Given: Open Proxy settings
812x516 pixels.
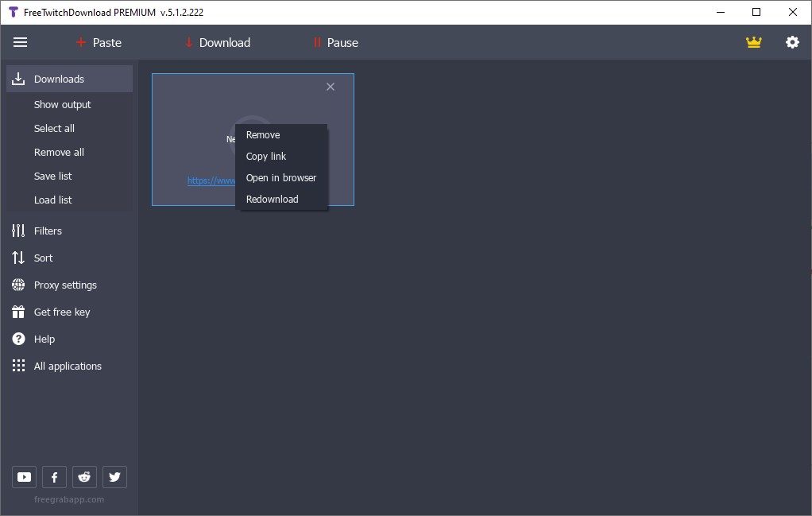Looking at the screenshot, I should (x=54, y=285).
